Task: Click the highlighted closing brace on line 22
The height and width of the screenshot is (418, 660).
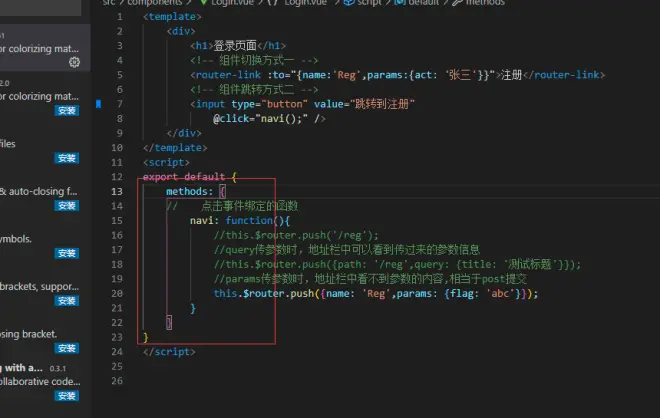Action: coord(169,323)
